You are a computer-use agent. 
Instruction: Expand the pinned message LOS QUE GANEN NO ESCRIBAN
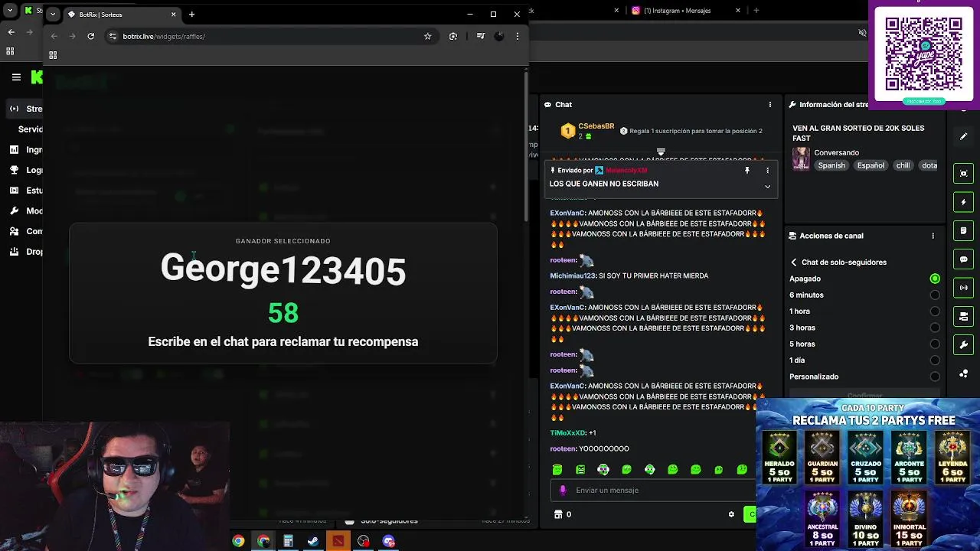pyautogui.click(x=767, y=186)
